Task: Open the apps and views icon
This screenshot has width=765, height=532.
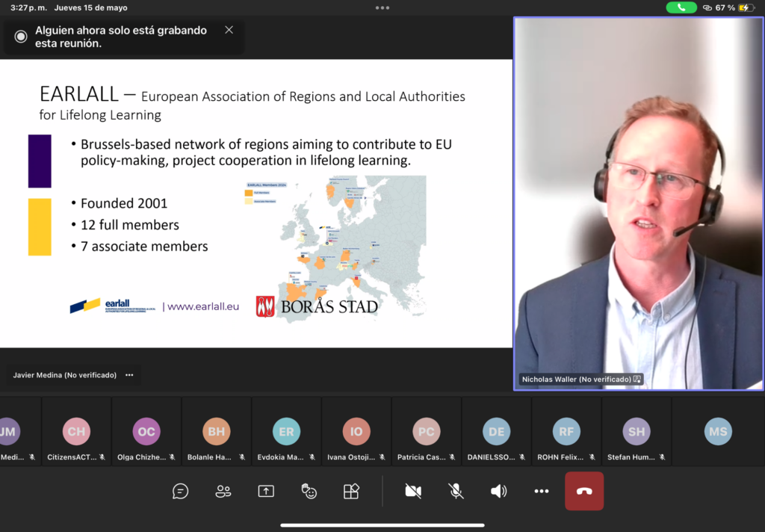Action: tap(351, 491)
